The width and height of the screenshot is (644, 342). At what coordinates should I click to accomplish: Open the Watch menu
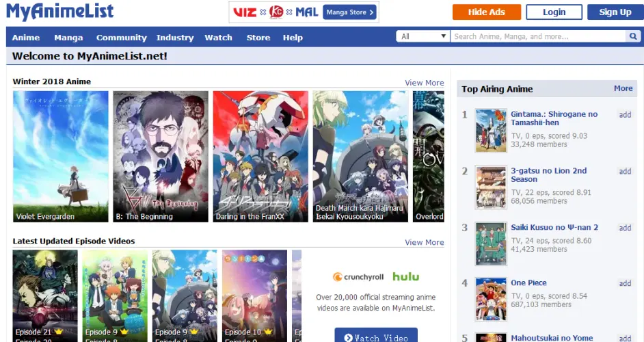[219, 38]
